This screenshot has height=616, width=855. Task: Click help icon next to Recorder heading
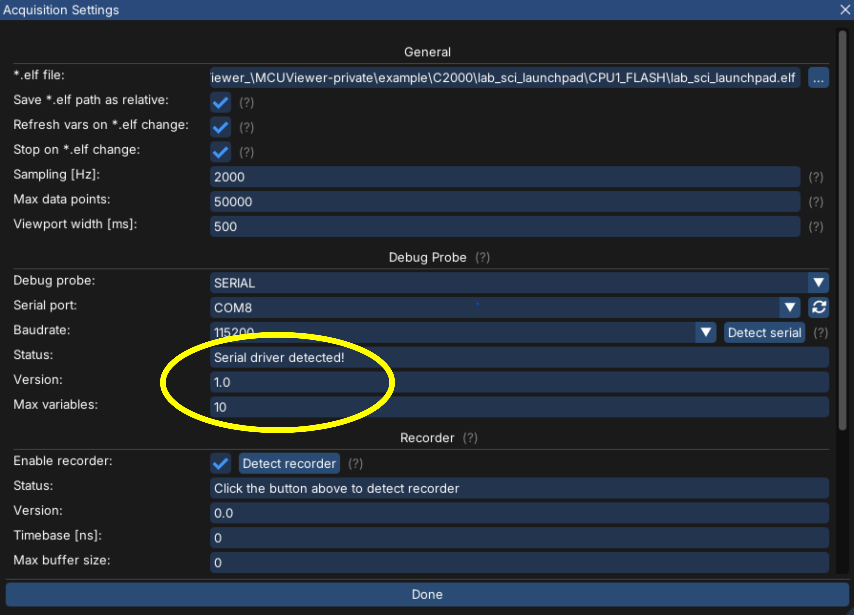(x=470, y=438)
